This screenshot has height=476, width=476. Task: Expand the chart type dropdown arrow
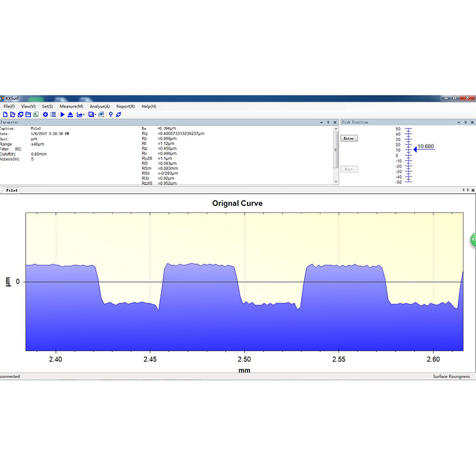coord(84,115)
